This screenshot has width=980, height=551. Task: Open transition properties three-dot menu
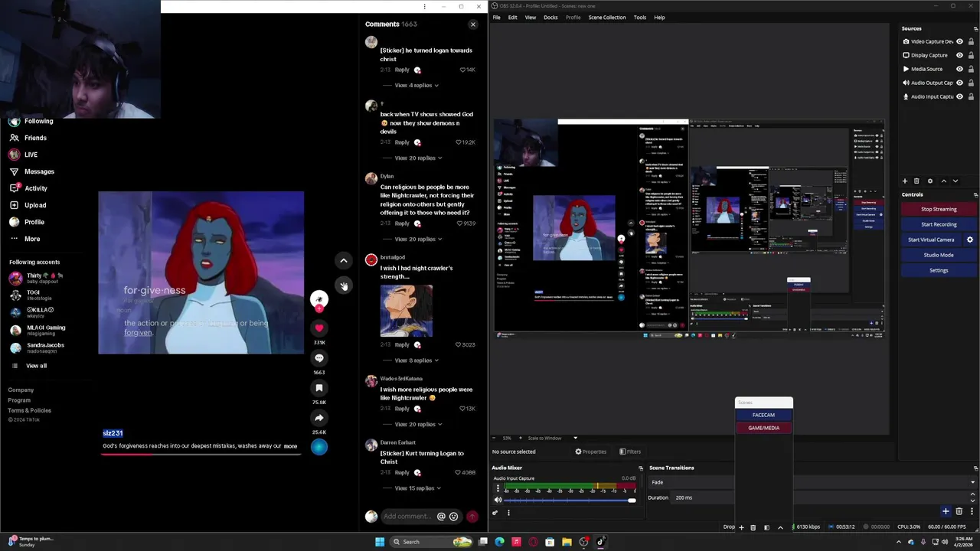point(971,511)
